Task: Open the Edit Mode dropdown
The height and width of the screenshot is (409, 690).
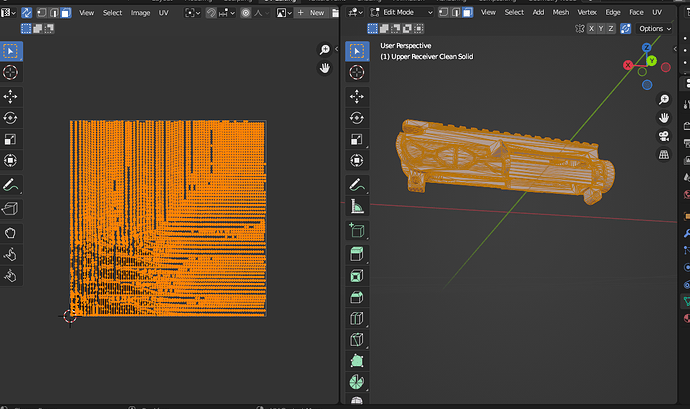Action: pyautogui.click(x=401, y=12)
